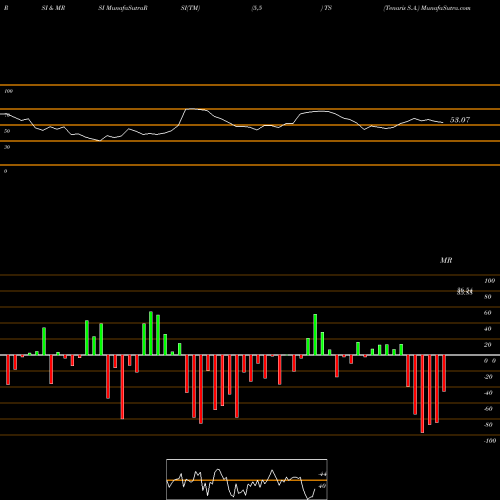This screenshot has height=500, width=500.
Task: Click the Tenaris S.A. MunafaSutra.com title
Action: tap(427, 8)
